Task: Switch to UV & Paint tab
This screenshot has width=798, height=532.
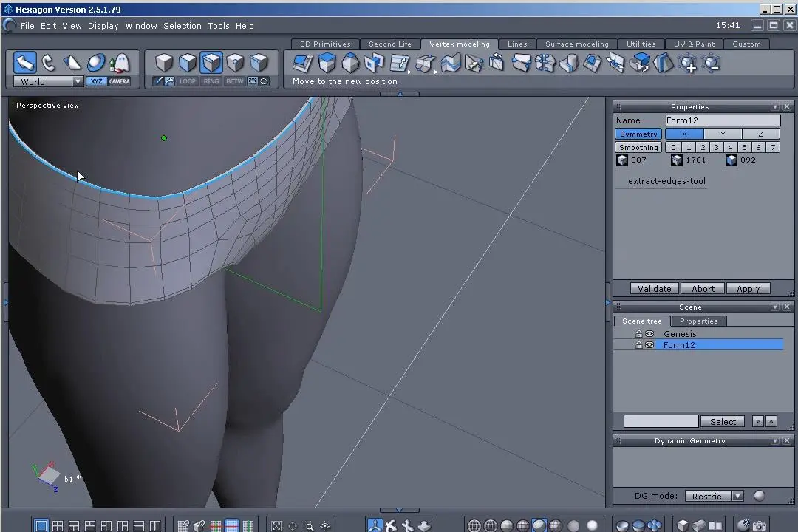Action: click(694, 44)
